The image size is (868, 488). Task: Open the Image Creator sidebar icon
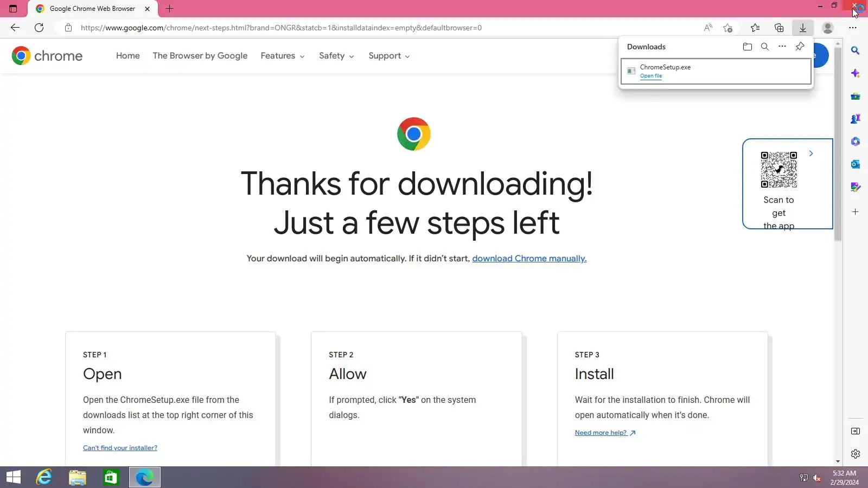[856, 187]
